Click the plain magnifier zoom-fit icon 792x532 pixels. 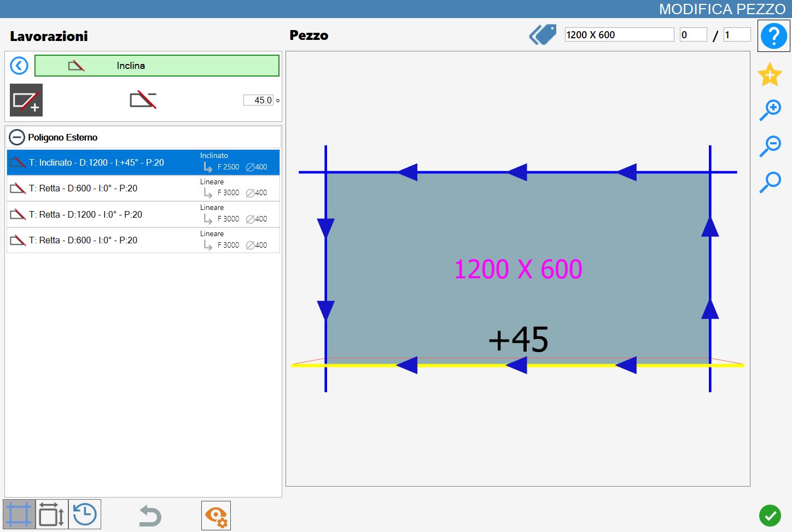tap(770, 182)
